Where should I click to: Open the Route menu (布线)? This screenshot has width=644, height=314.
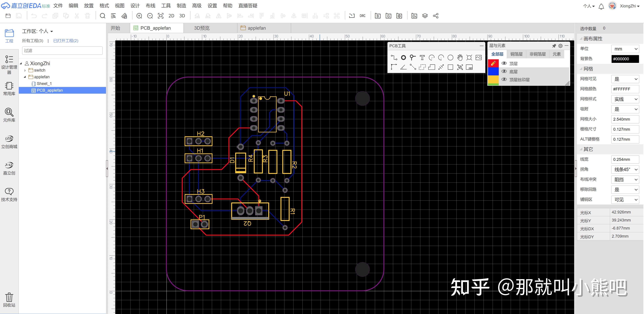pyautogui.click(x=150, y=6)
